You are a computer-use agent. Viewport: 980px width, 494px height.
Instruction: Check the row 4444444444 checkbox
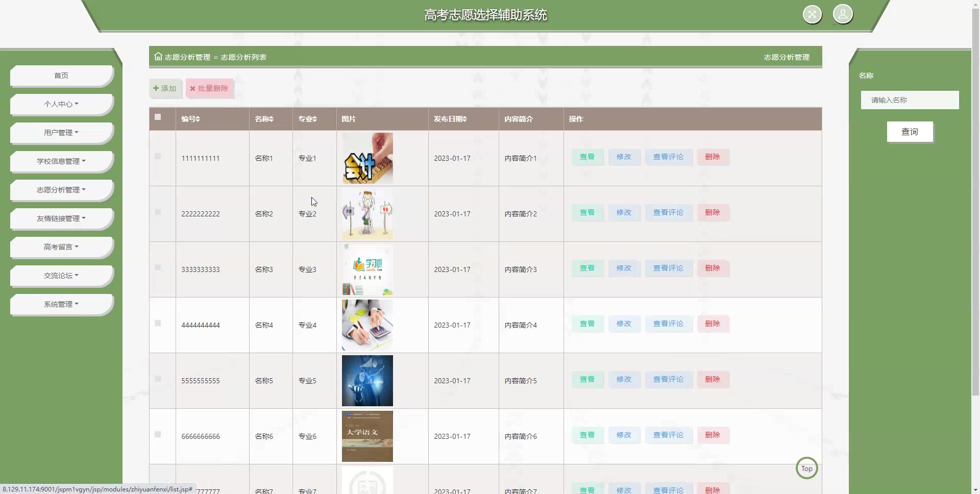click(x=158, y=323)
